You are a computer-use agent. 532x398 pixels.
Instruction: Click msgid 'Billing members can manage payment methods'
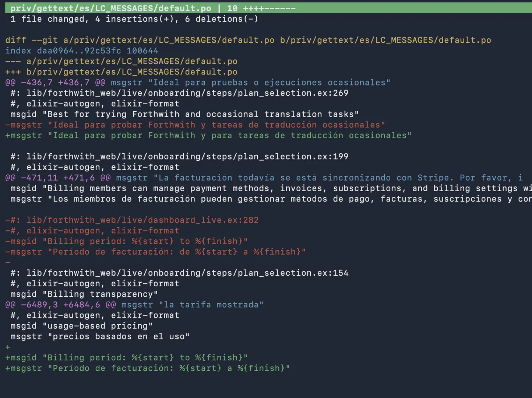[x=271, y=188]
